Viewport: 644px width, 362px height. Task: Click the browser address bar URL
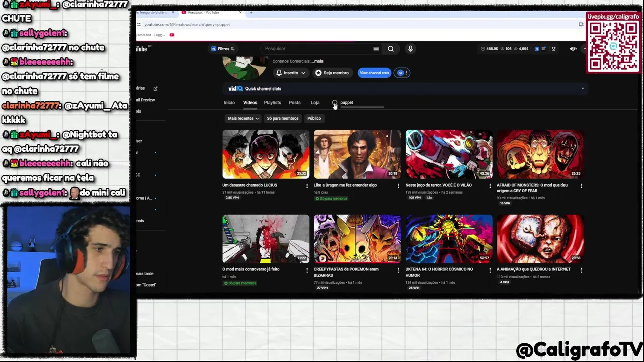pos(187,24)
